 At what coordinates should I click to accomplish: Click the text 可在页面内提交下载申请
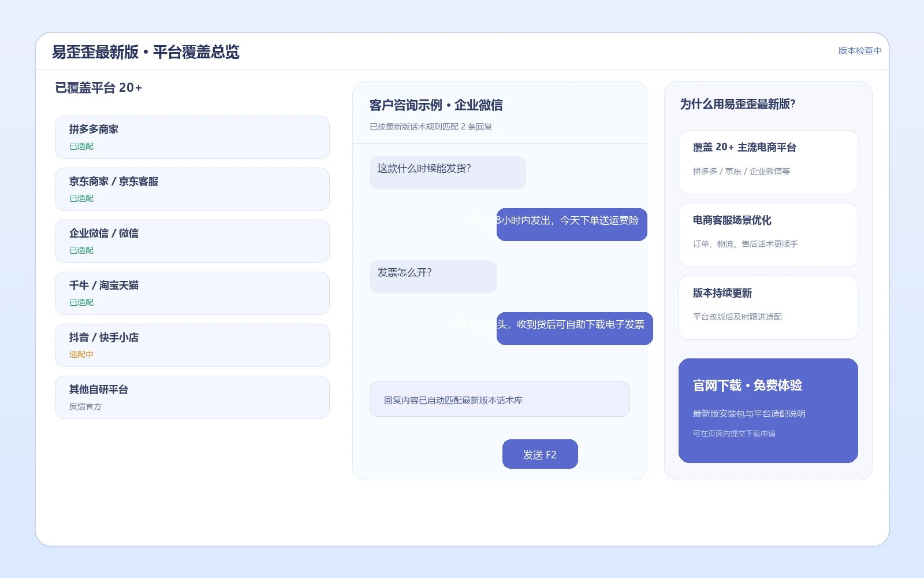pyautogui.click(x=734, y=433)
